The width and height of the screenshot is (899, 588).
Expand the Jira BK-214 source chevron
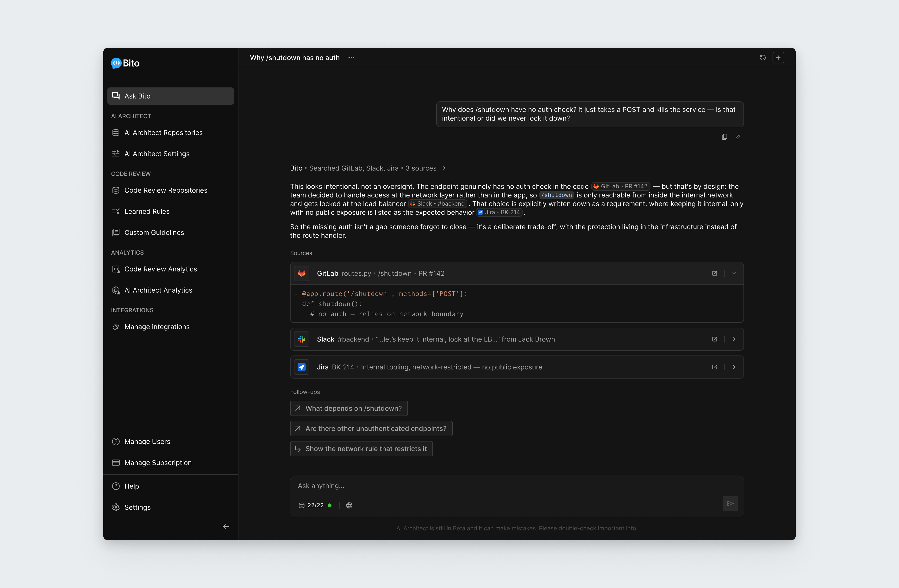(x=734, y=367)
